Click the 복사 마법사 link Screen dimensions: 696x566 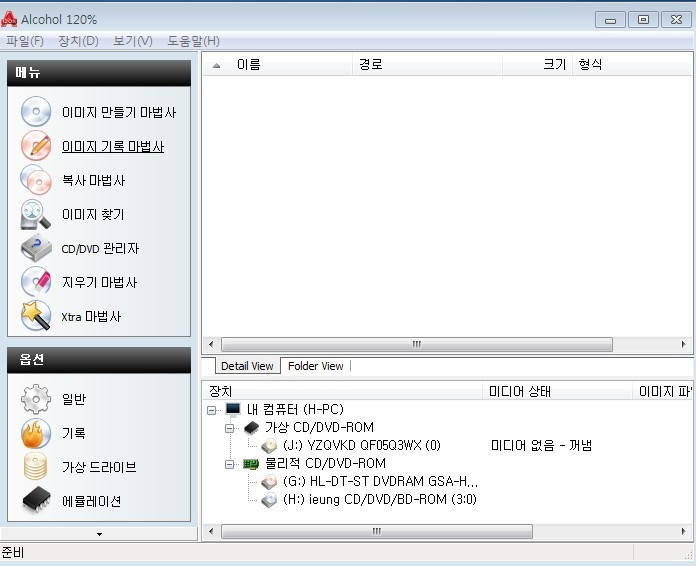pyautogui.click(x=94, y=181)
